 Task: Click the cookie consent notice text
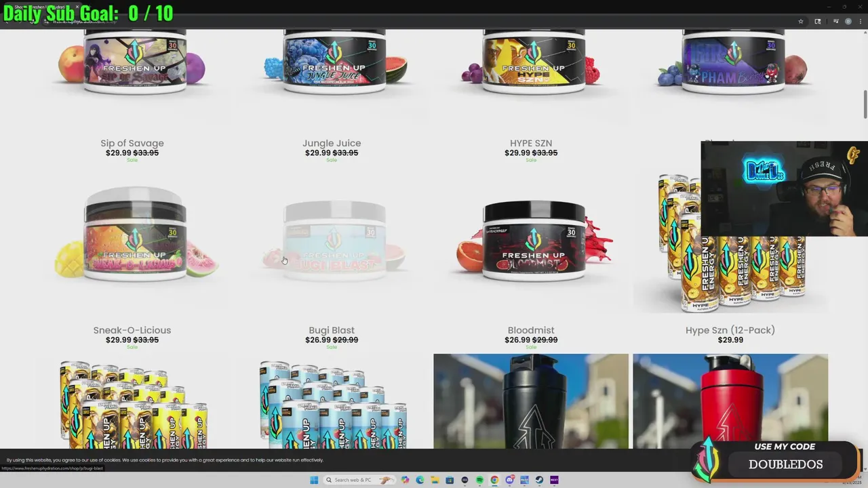165,460
